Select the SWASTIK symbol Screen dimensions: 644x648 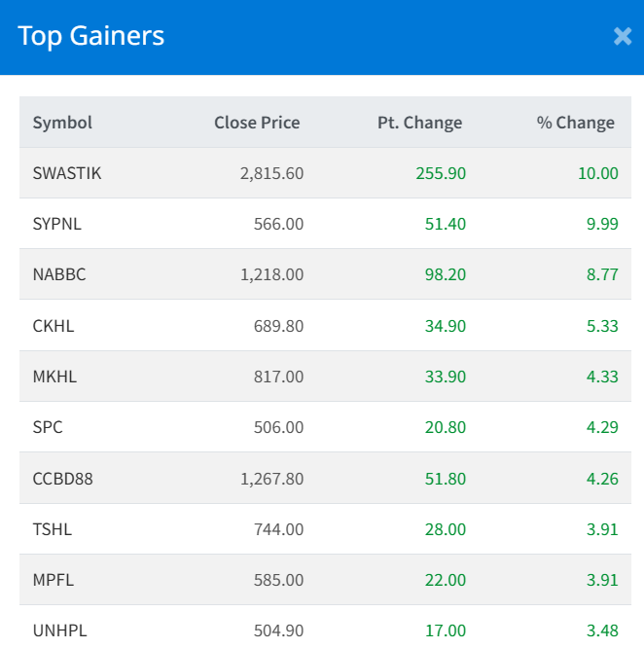[x=67, y=173]
